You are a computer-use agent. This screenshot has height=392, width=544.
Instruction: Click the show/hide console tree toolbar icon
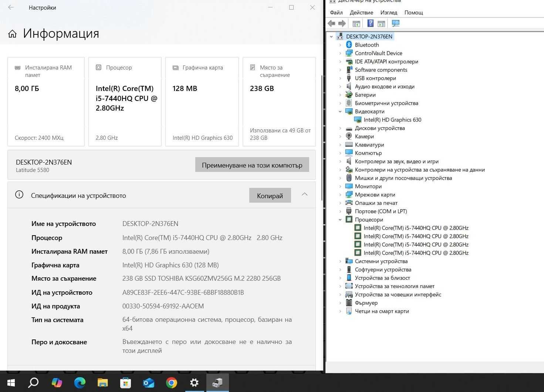click(356, 24)
